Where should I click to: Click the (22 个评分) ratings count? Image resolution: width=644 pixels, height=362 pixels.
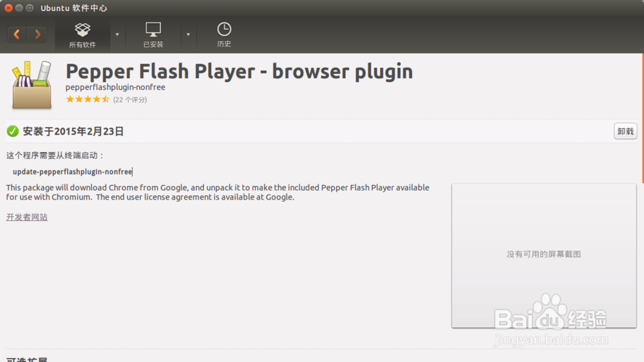pos(130,99)
